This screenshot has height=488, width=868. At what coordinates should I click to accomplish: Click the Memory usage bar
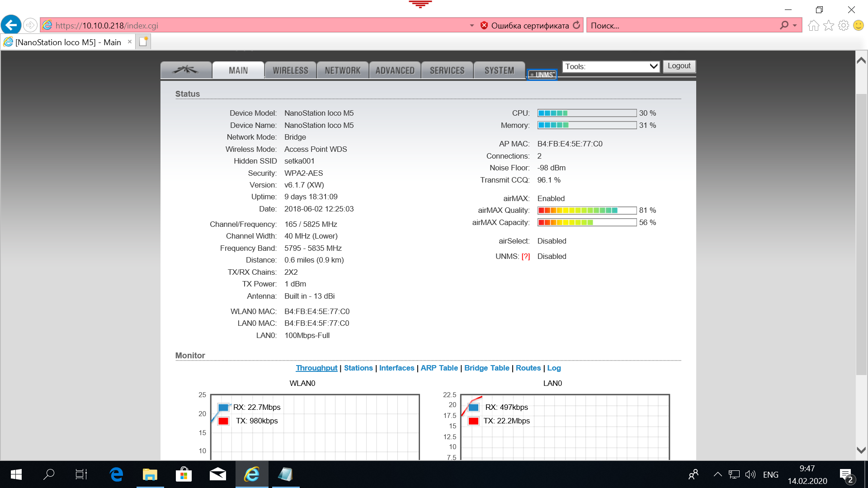pos(587,125)
